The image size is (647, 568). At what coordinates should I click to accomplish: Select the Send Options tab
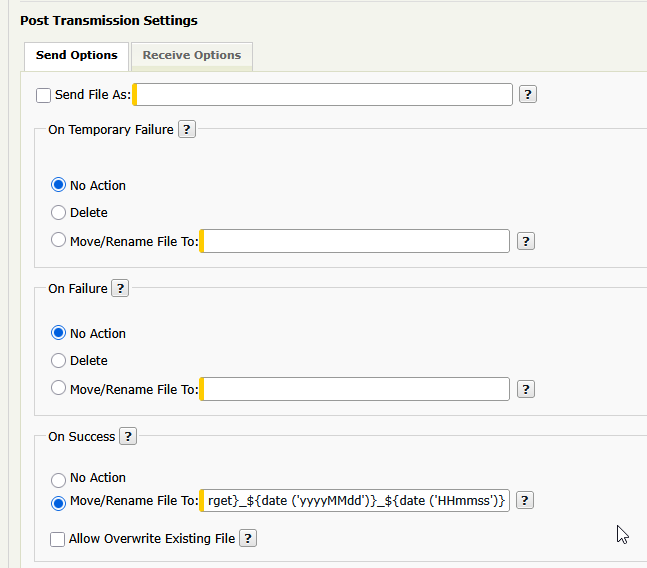point(77,55)
